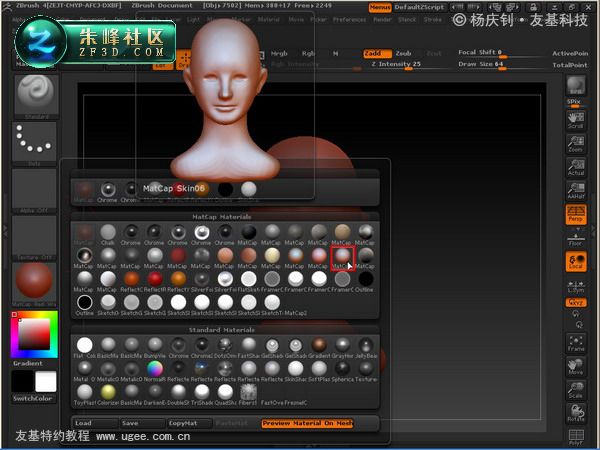
Task: Toggle Persp perspective mode
Action: click(576, 214)
